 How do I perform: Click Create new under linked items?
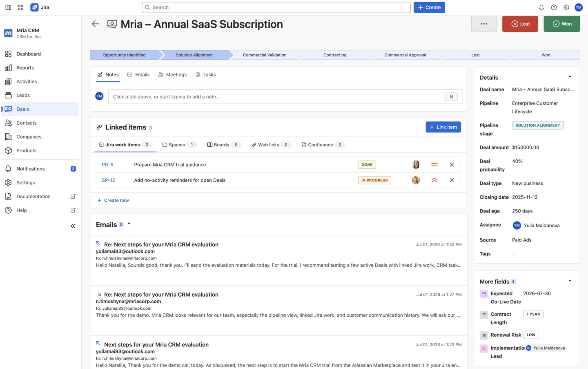[x=113, y=200]
